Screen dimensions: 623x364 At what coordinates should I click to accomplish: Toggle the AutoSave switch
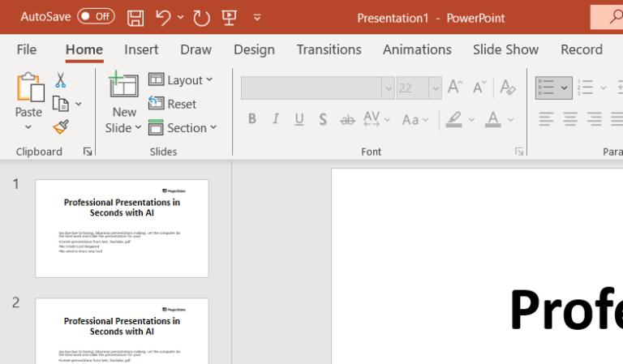(x=96, y=17)
